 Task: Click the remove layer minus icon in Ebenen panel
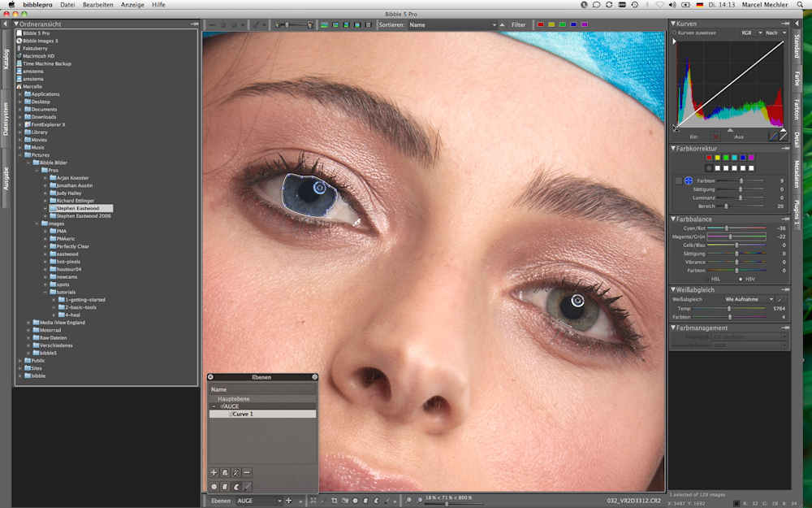pyautogui.click(x=247, y=472)
